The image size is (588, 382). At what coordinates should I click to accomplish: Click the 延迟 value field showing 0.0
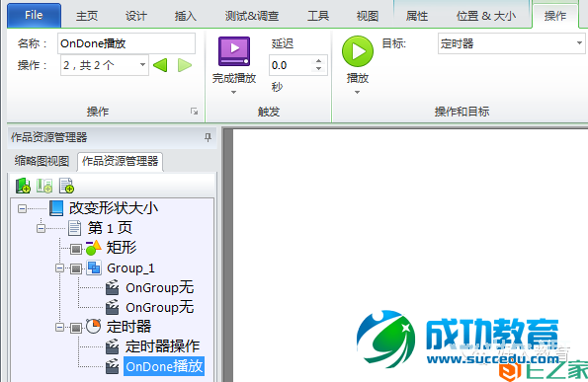pos(290,65)
